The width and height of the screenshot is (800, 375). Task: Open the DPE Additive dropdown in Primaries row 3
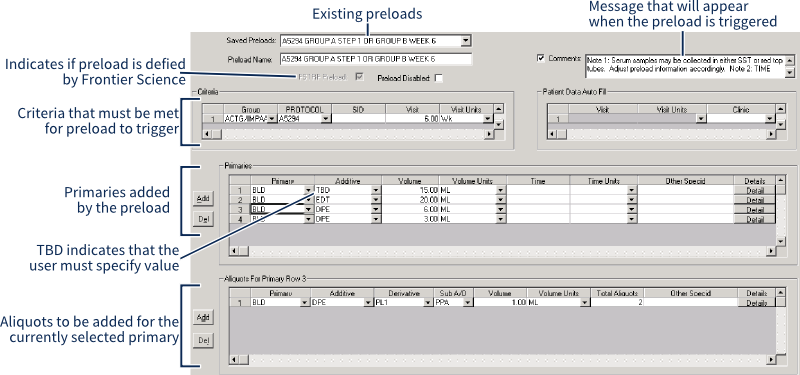(376, 209)
